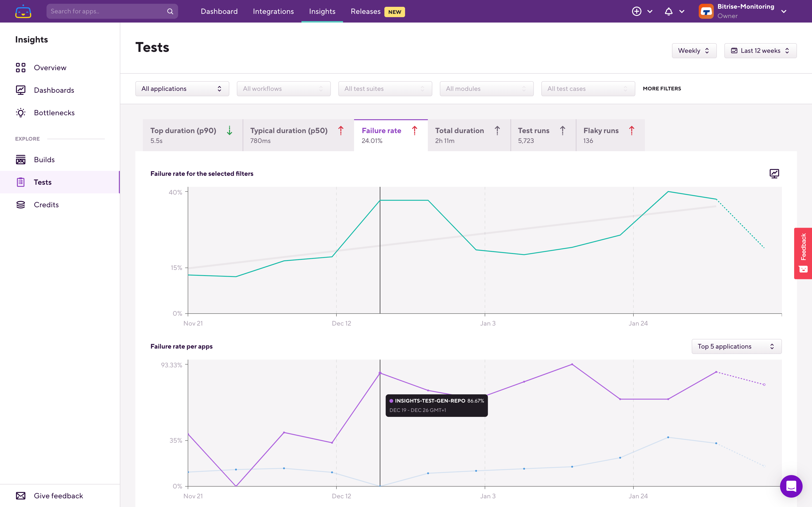Click the plus circle add icon

636,12
